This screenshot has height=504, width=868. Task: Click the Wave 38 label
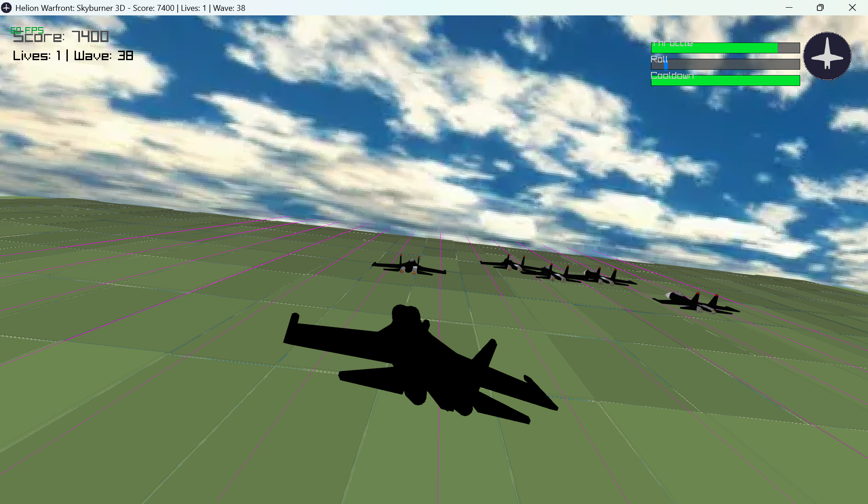click(x=104, y=56)
